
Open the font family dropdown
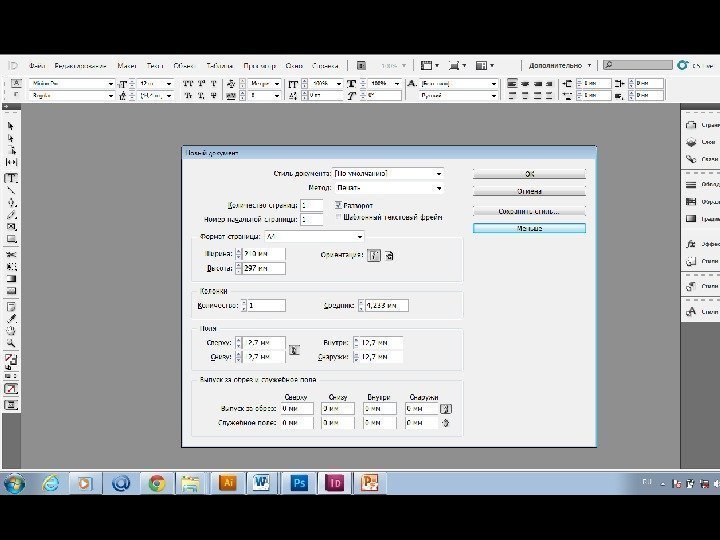point(72,84)
